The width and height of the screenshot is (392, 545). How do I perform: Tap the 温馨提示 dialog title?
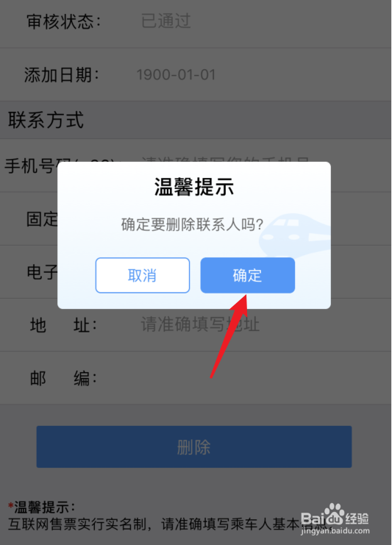click(x=194, y=187)
